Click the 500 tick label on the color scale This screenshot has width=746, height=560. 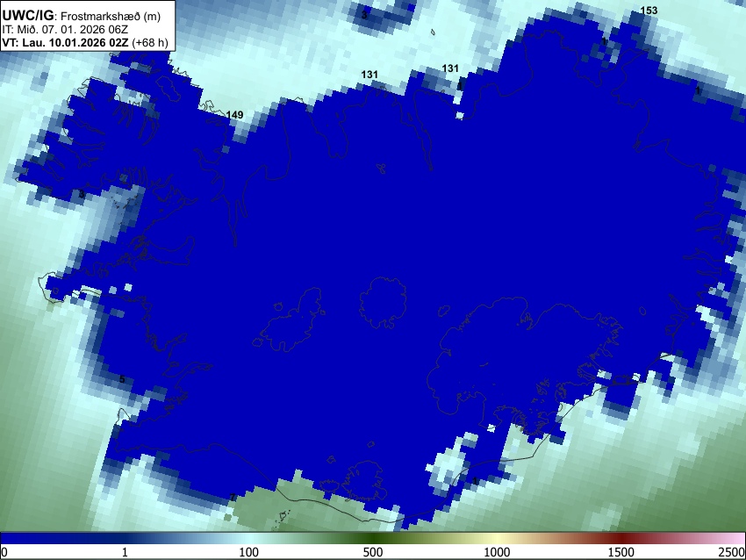(372, 552)
